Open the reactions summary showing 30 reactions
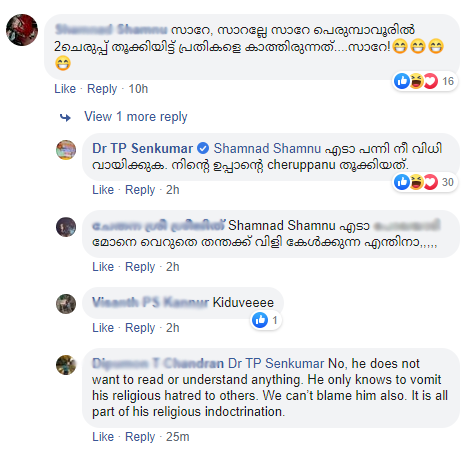The width and height of the screenshot is (467, 453). pyautogui.click(x=425, y=182)
